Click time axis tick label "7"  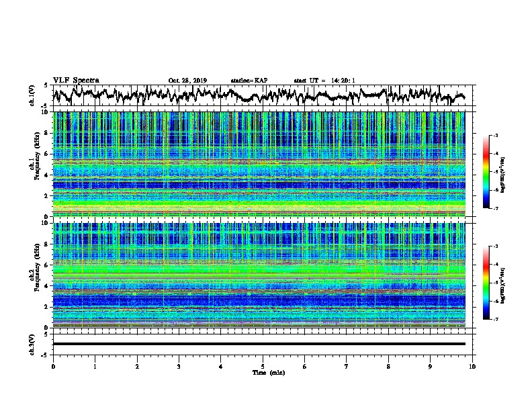pyautogui.click(x=347, y=367)
